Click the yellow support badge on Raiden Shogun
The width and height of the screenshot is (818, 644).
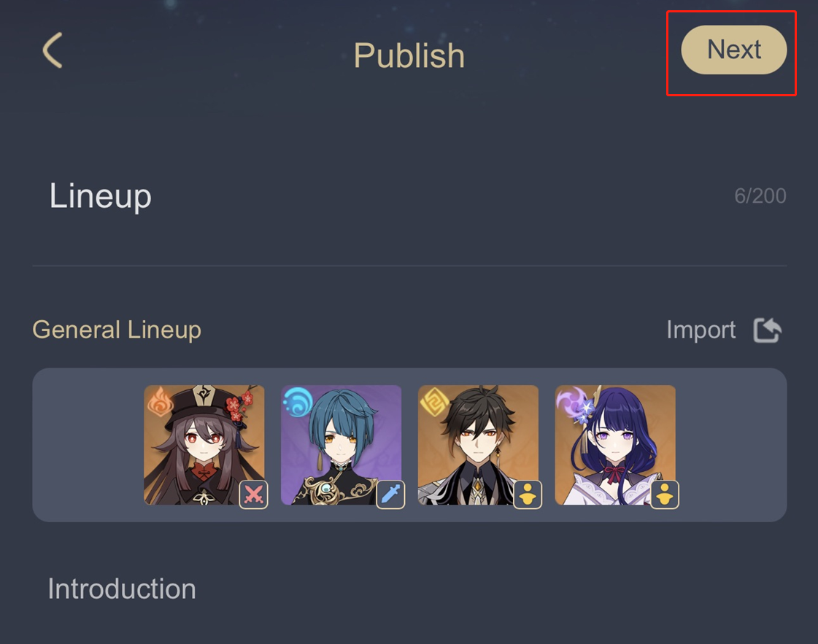click(665, 494)
